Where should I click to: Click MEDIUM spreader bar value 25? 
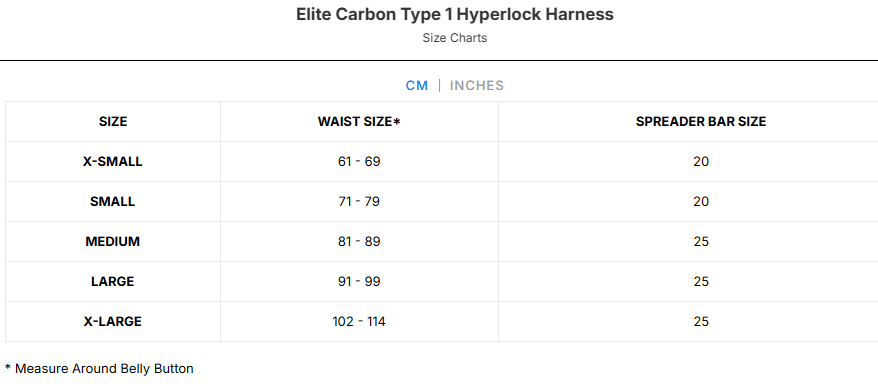(x=701, y=242)
